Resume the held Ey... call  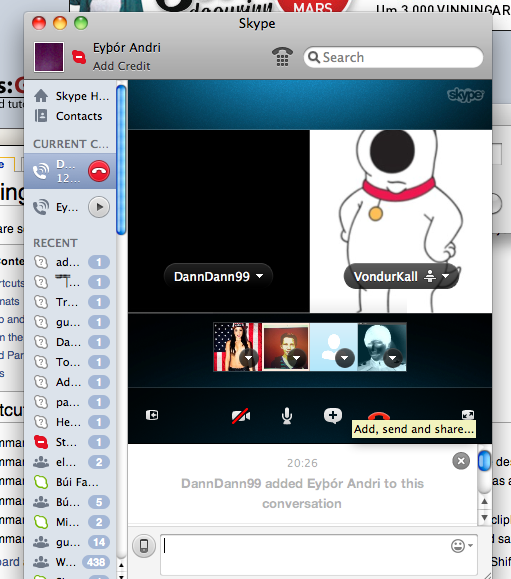tap(99, 207)
